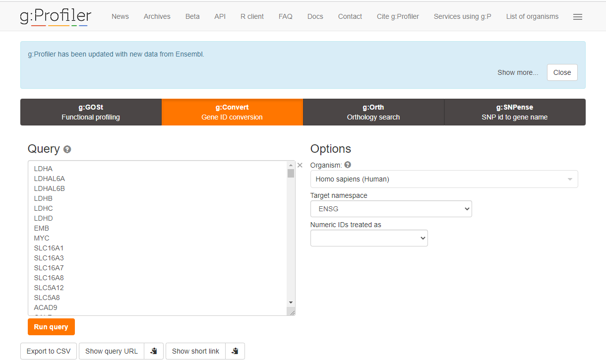This screenshot has width=606, height=364.
Task: Click SLC16A7 gene entry
Action: (x=49, y=268)
